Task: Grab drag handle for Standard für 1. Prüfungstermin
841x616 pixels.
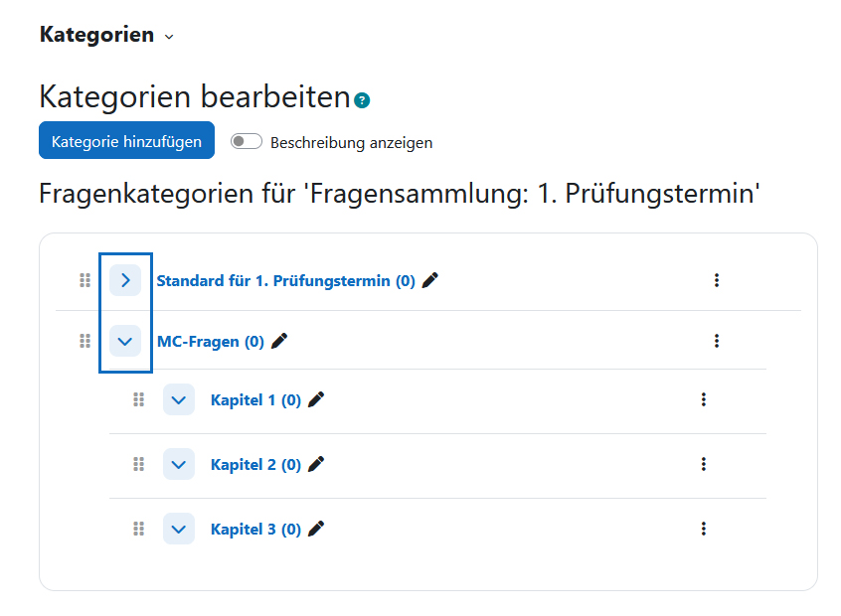Action: pyautogui.click(x=84, y=280)
